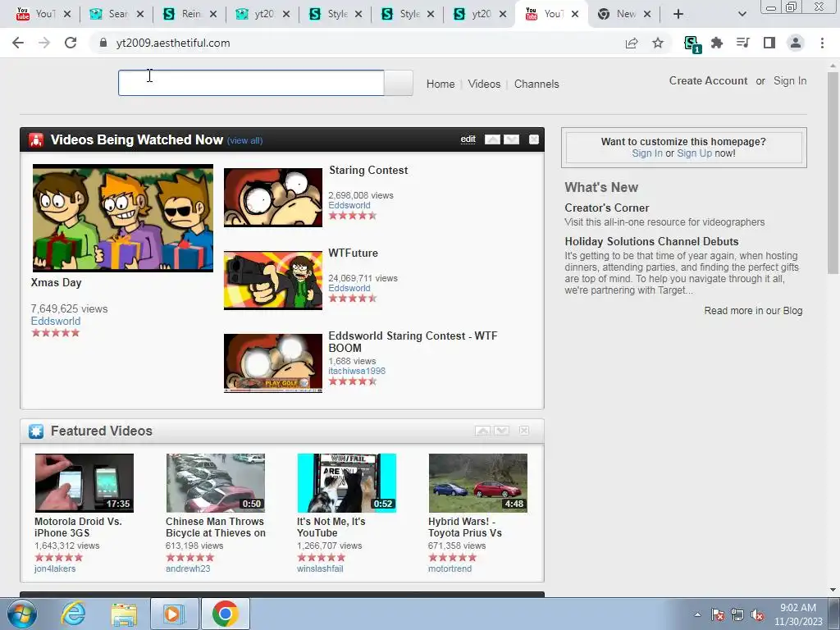
Task: Open Chinese Man Throws Bicycle video thumbnail
Action: (x=216, y=483)
